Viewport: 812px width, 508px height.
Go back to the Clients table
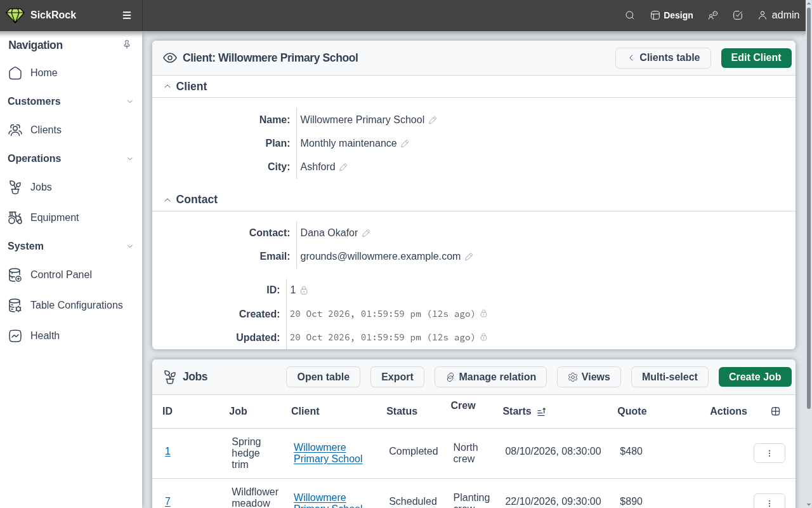click(x=663, y=58)
